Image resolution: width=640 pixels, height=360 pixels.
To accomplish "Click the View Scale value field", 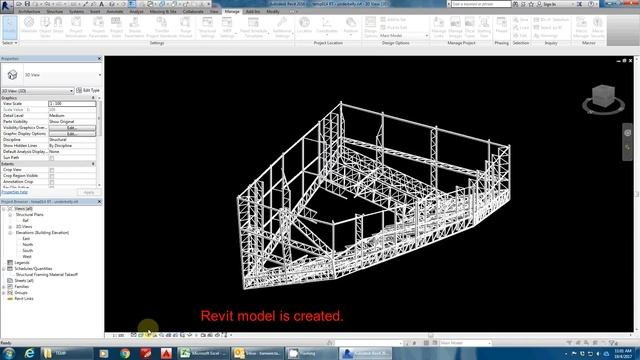I will point(72,104).
